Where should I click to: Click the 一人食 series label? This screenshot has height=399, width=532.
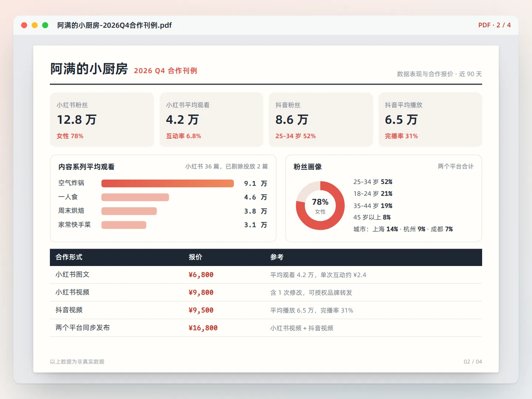[x=68, y=197]
